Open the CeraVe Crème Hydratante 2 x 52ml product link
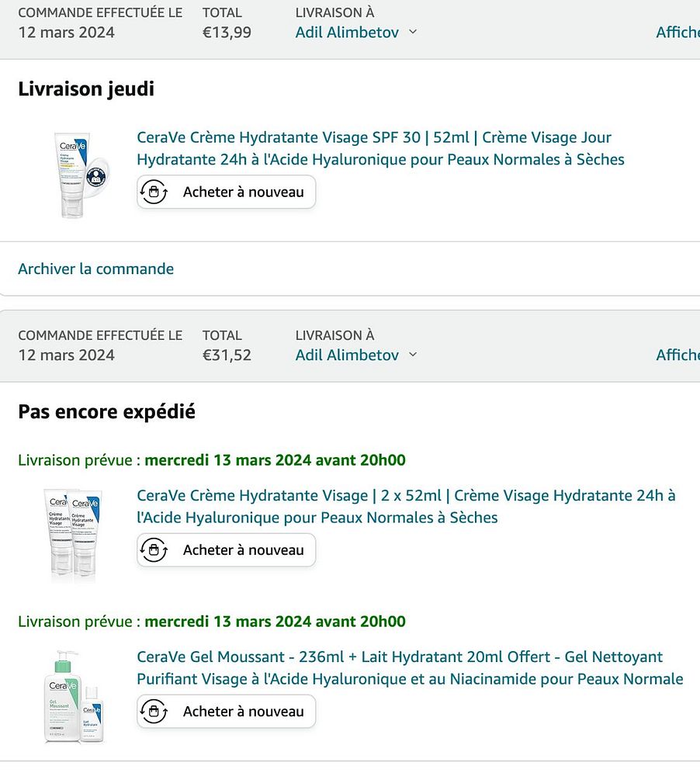The width and height of the screenshot is (700, 776). (x=406, y=506)
